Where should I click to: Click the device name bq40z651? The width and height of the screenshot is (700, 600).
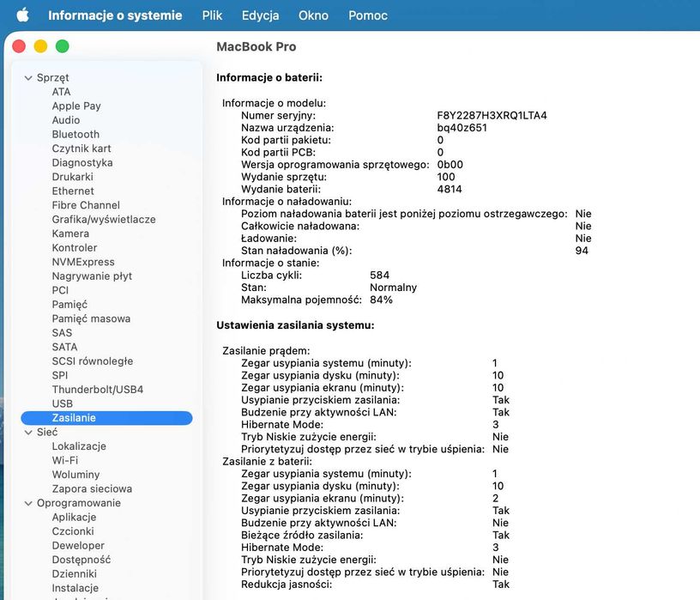pos(462,128)
